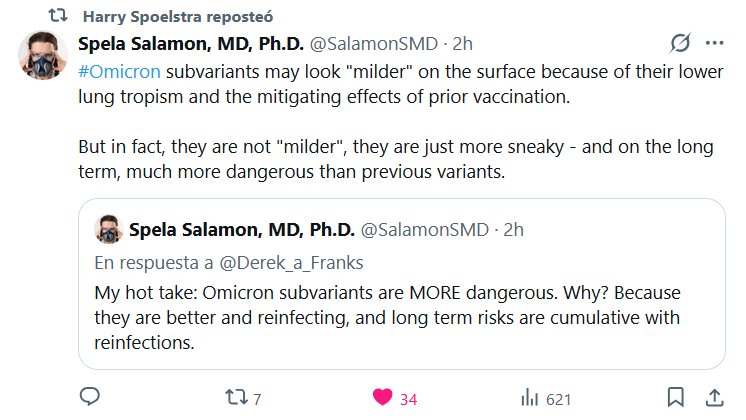The image size is (746, 420).
Task: Click the quoted tweet's small avatar
Action: tap(108, 230)
